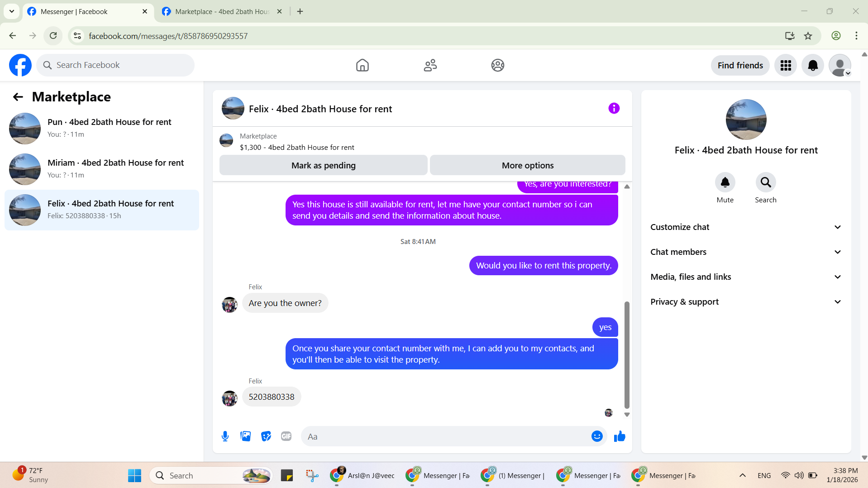The width and height of the screenshot is (868, 488).
Task: Open the Facebook menu grid icon
Action: click(786, 66)
